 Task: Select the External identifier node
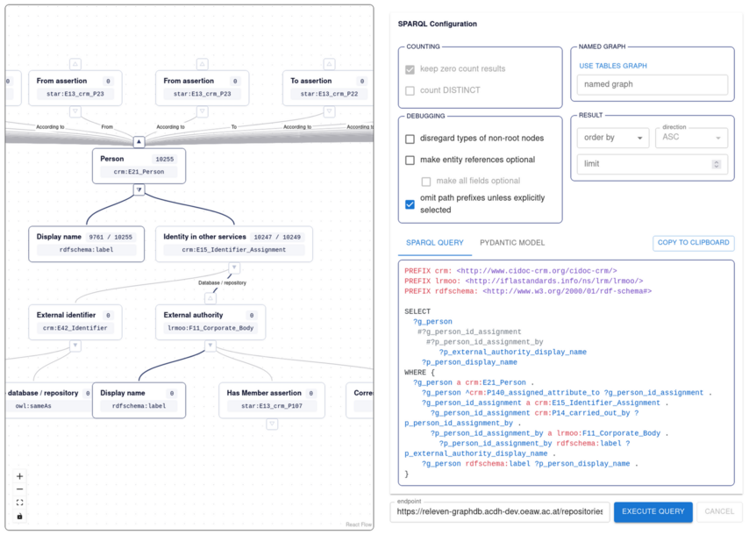click(x=75, y=322)
